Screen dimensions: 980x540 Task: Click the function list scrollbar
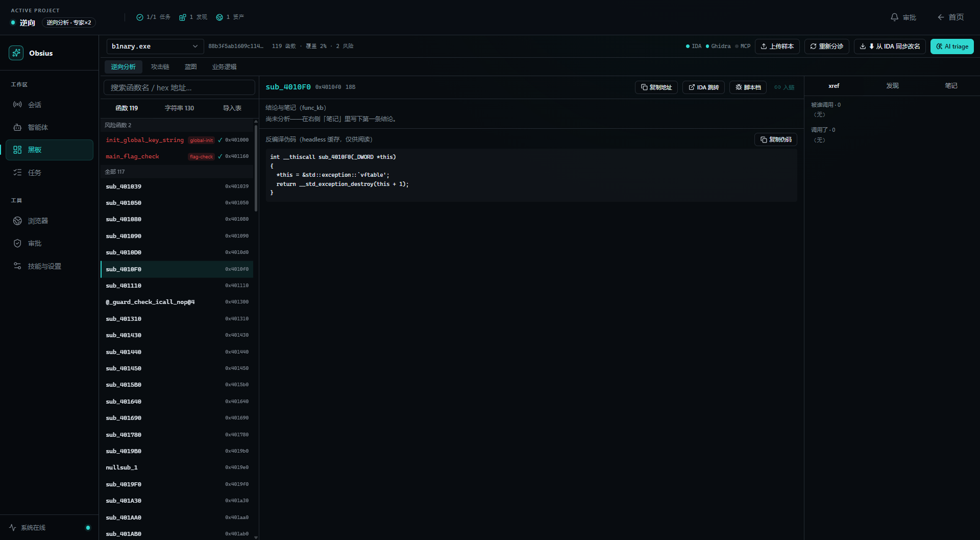256,169
